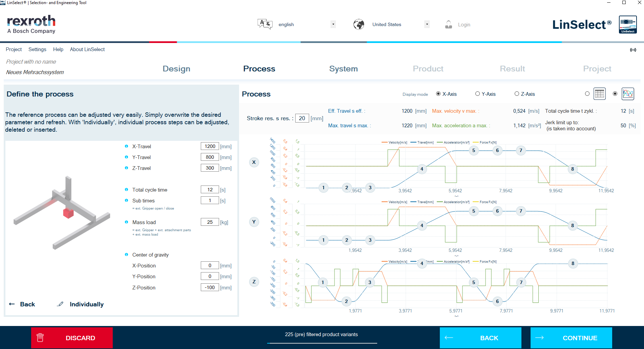Open the english language dropdown

(333, 24)
